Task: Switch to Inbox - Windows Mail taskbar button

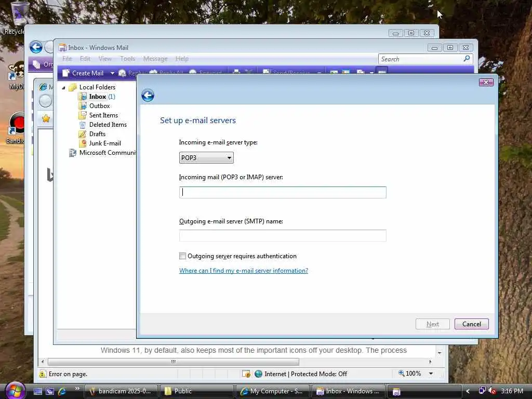Action: click(x=348, y=391)
